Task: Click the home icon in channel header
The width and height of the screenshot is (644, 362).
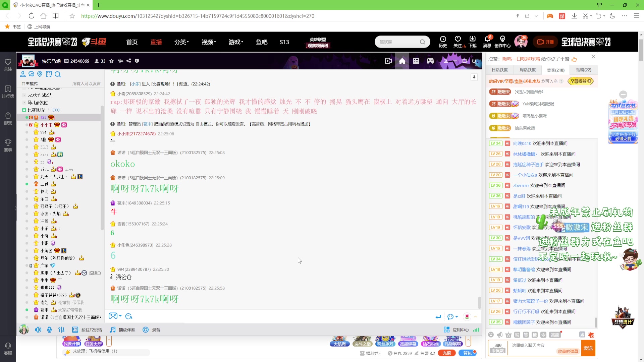Action: [402, 61]
